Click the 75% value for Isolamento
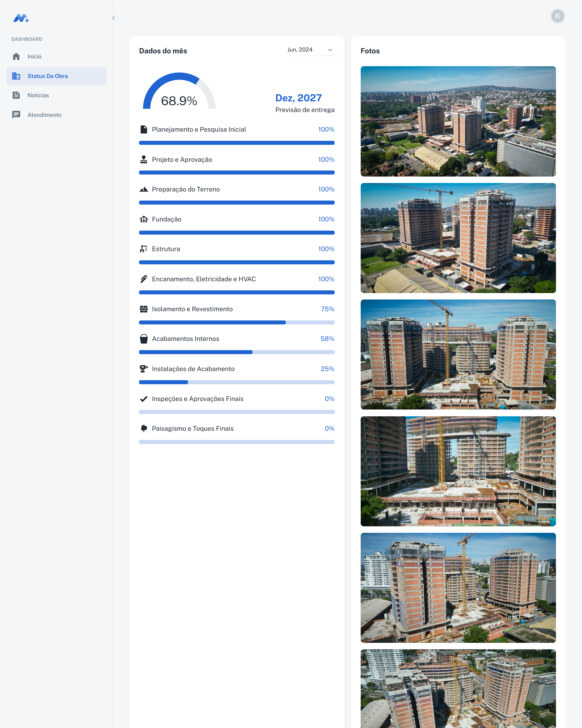This screenshot has height=728, width=582. pos(327,309)
